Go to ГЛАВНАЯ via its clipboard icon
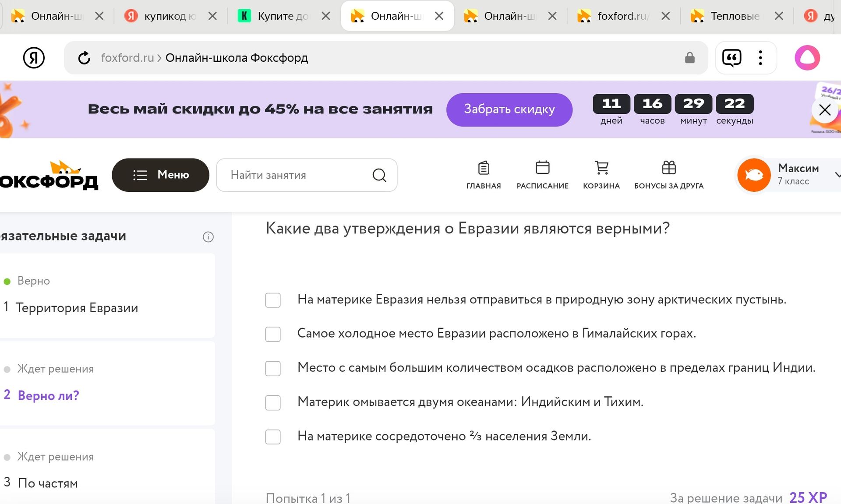Viewport: 841px width, 504px height. click(x=484, y=168)
